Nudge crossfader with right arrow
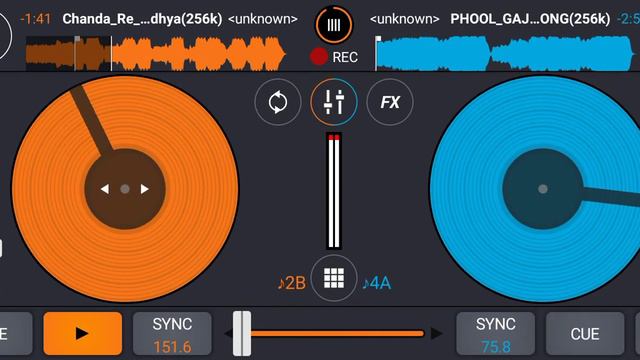Viewport: 640px width, 360px height. [x=436, y=333]
